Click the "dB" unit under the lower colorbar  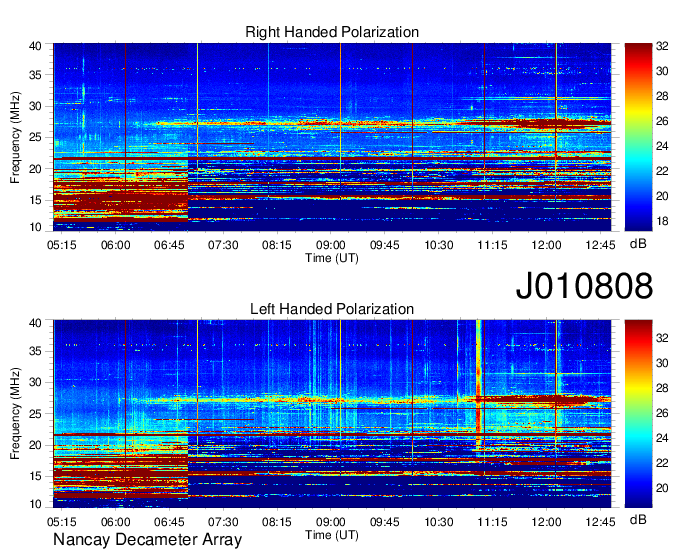click(x=638, y=519)
